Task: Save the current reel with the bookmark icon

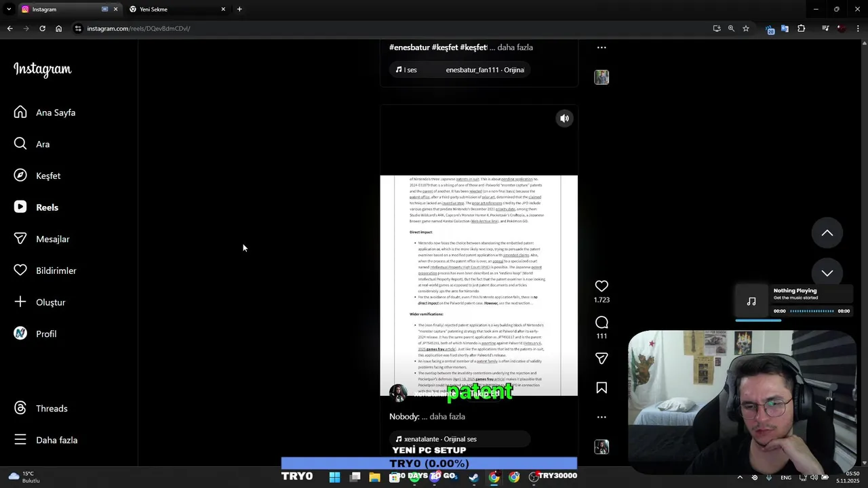Action: pos(601,388)
